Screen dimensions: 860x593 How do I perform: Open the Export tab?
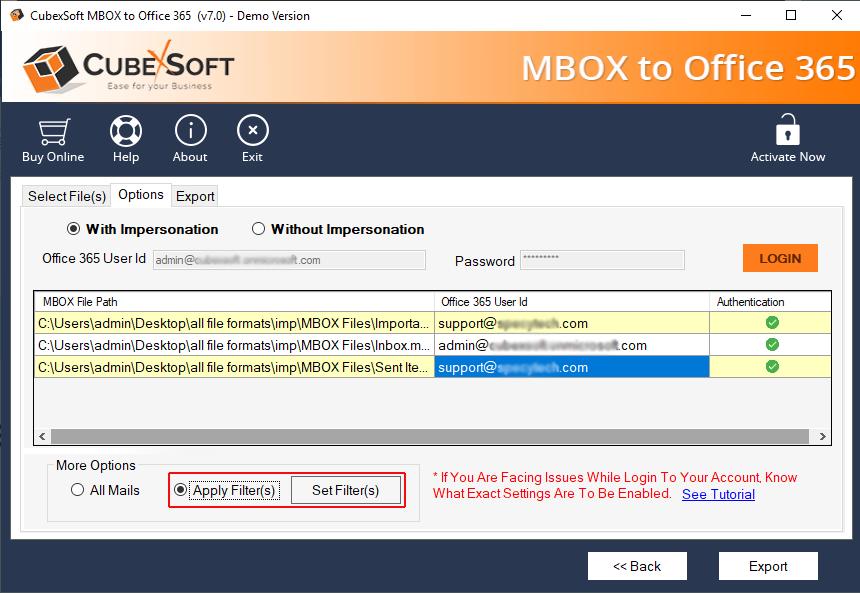click(x=195, y=196)
